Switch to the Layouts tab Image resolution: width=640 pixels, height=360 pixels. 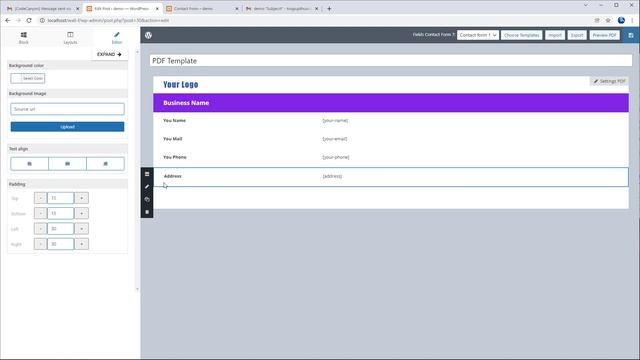point(70,38)
